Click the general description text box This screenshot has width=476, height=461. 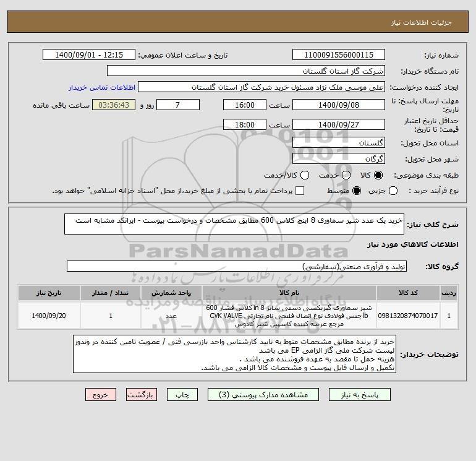[x=234, y=224]
